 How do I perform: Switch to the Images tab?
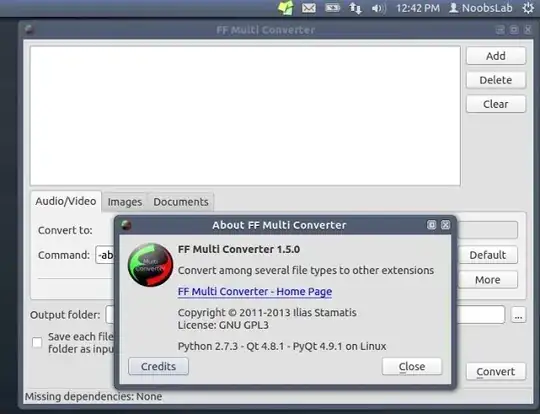point(125,202)
